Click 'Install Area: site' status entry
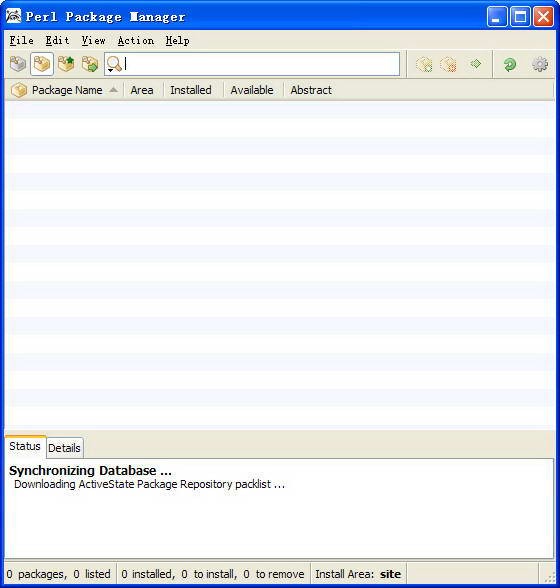The width and height of the screenshot is (560, 588). pyautogui.click(x=358, y=574)
